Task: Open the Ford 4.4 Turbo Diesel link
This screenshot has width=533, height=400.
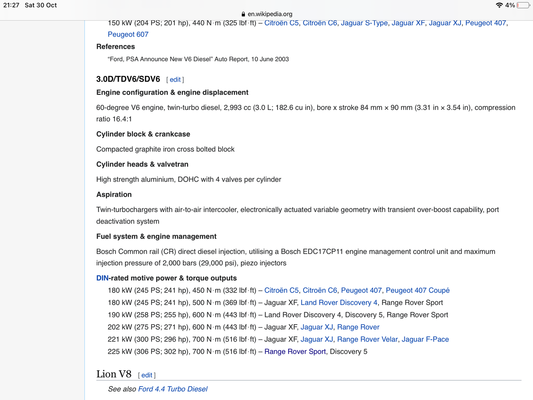Action: [x=173, y=389]
